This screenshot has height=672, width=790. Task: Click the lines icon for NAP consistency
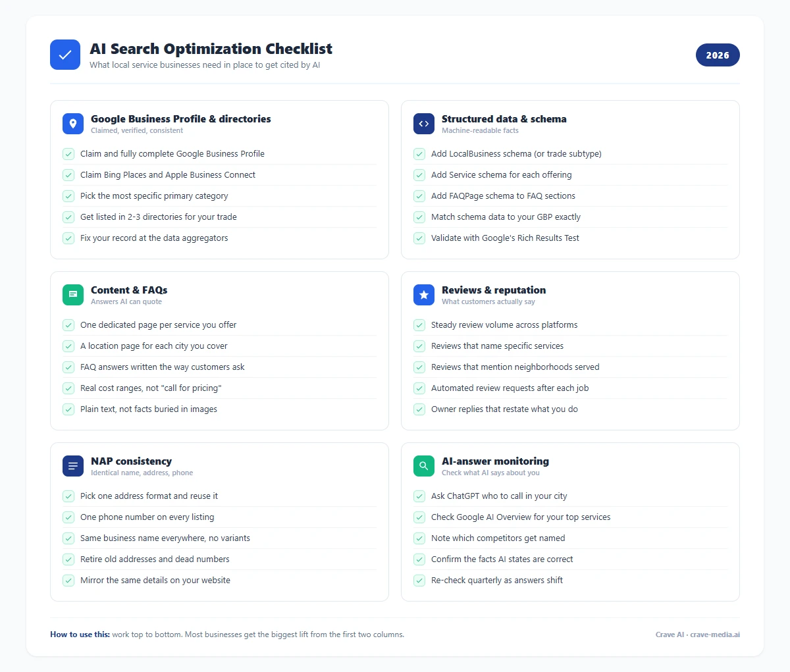pos(73,466)
